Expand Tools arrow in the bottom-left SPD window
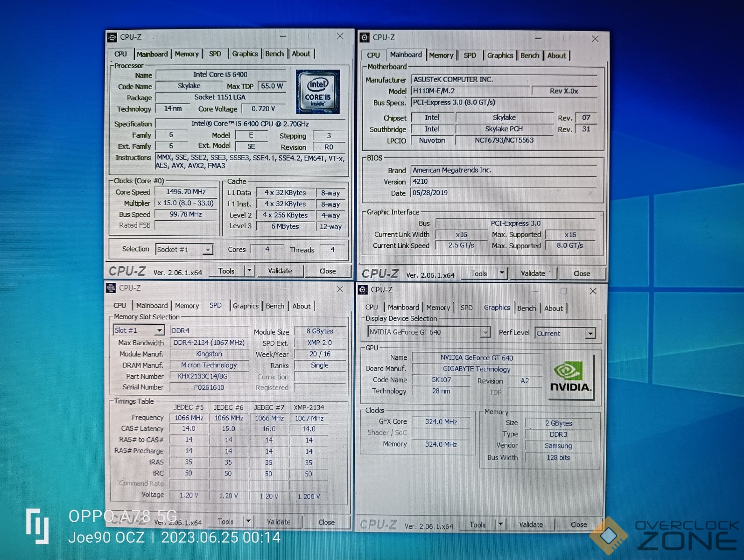This screenshot has width=744, height=560. pos(248,521)
